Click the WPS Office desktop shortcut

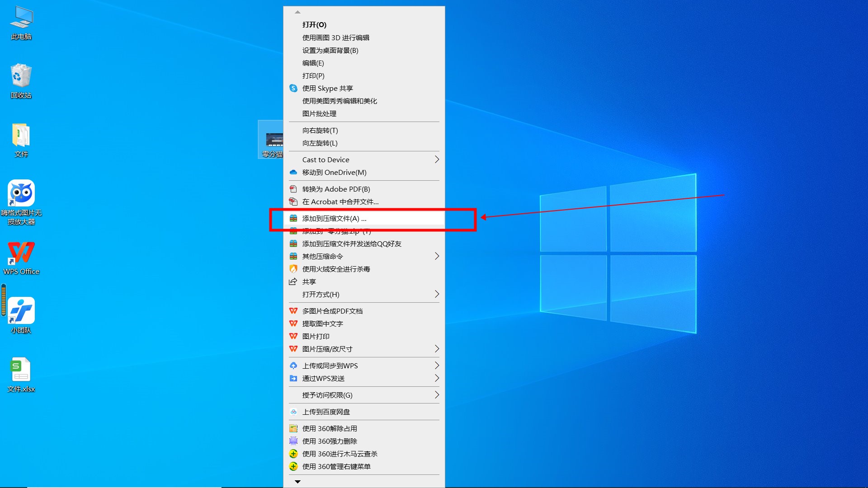[x=21, y=253]
